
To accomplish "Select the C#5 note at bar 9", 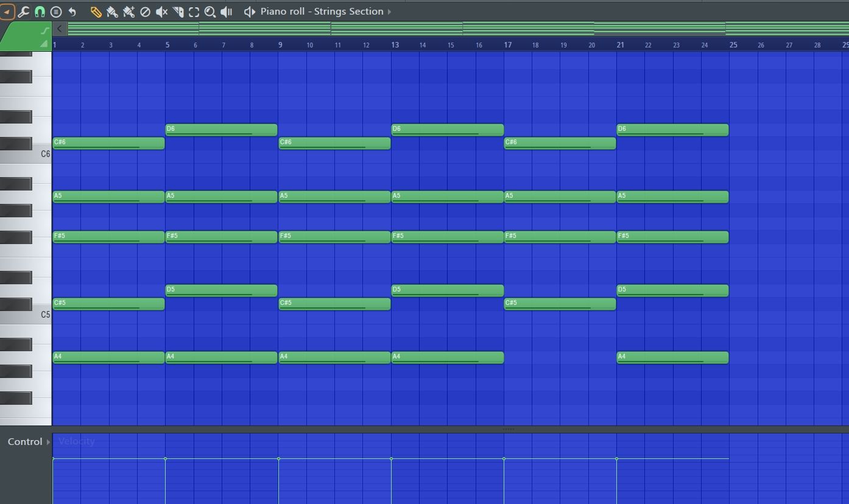I will point(334,304).
